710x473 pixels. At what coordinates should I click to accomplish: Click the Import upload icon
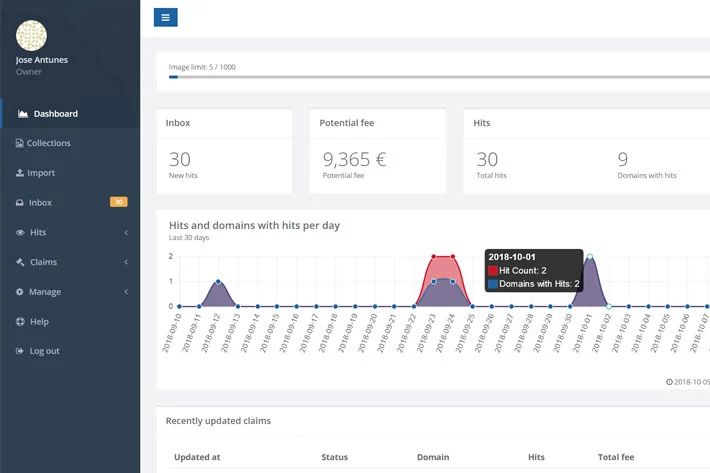point(19,172)
